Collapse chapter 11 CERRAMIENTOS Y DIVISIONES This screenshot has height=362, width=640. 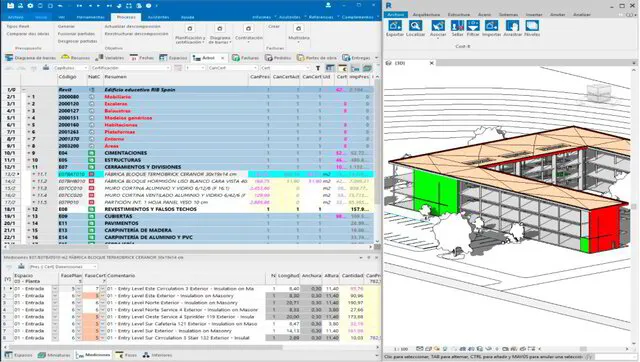[29, 167]
